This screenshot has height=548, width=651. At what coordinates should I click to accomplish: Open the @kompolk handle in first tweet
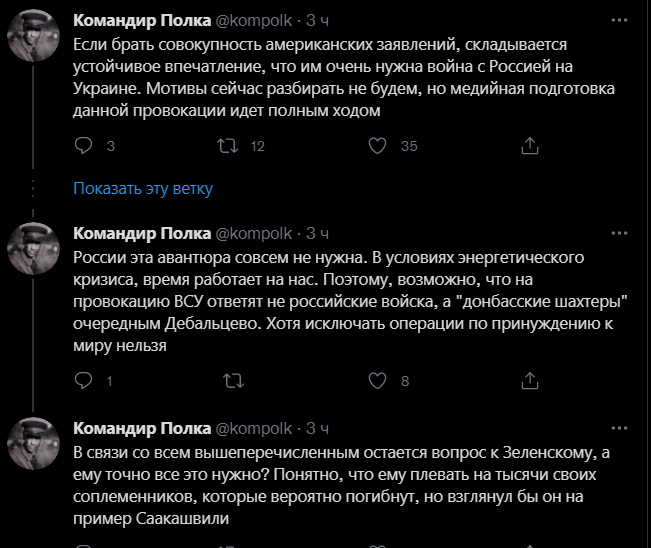pyautogui.click(x=254, y=20)
